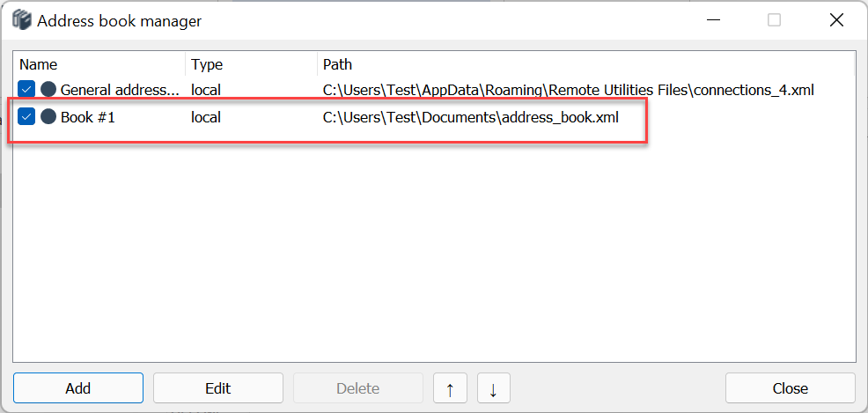868x413 pixels.
Task: Uncheck the General address book checkbox
Action: [26, 89]
